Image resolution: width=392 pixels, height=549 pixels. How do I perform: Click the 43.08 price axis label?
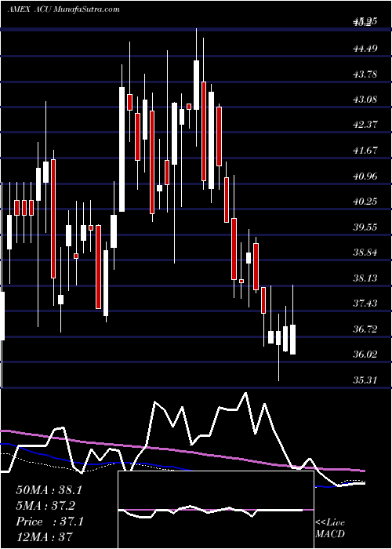coord(365,99)
